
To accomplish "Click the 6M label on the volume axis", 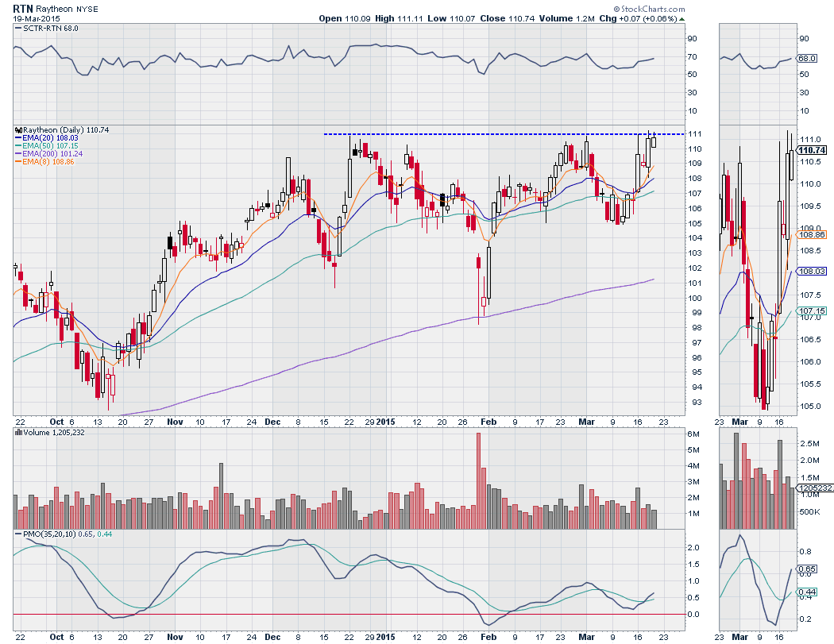I will tap(693, 434).
